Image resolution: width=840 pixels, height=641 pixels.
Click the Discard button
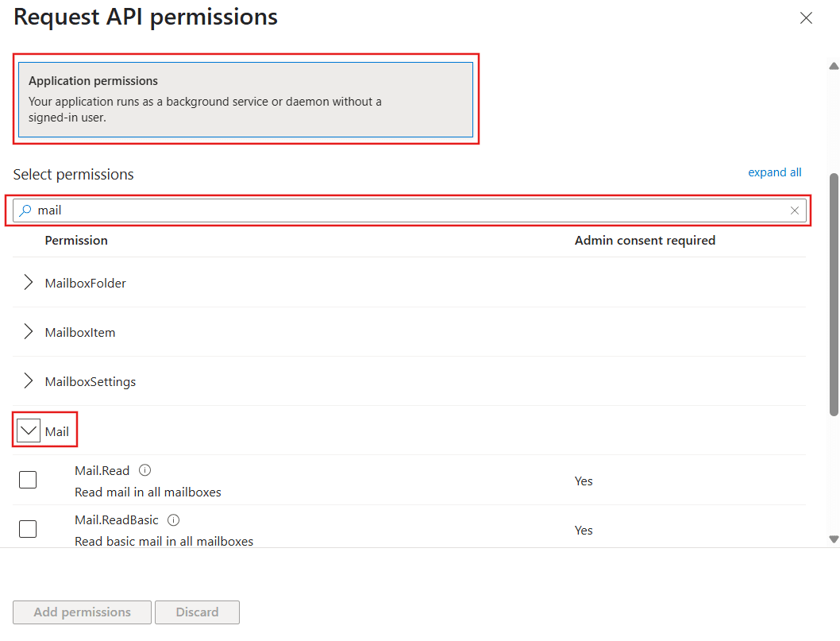197,612
